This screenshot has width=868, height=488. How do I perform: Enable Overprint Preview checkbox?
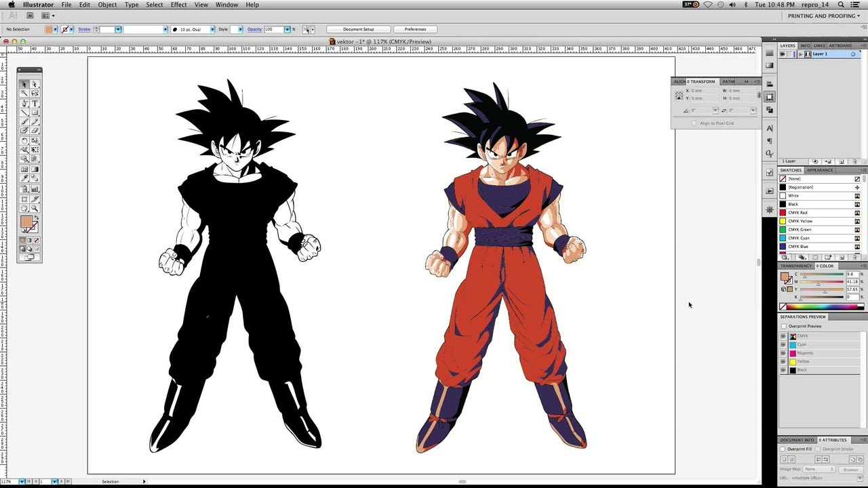coord(784,326)
